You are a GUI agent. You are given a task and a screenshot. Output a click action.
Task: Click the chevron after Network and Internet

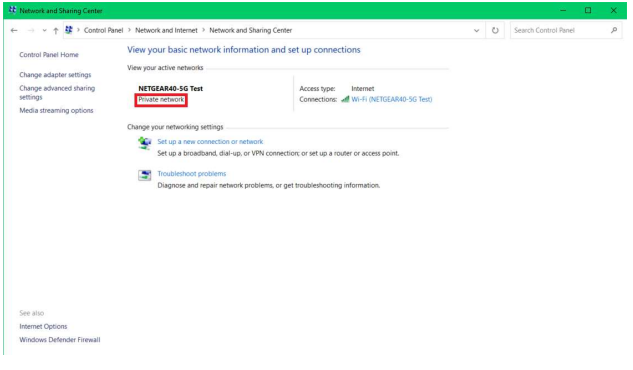pyautogui.click(x=203, y=30)
